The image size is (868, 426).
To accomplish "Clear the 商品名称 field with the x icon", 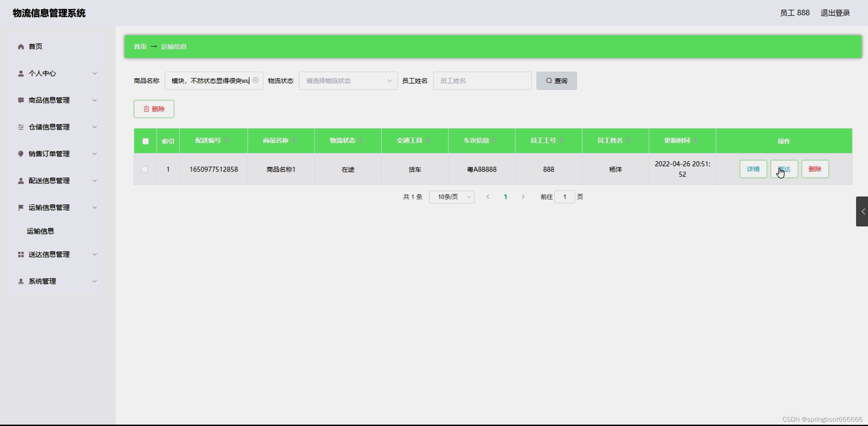I will pyautogui.click(x=255, y=80).
